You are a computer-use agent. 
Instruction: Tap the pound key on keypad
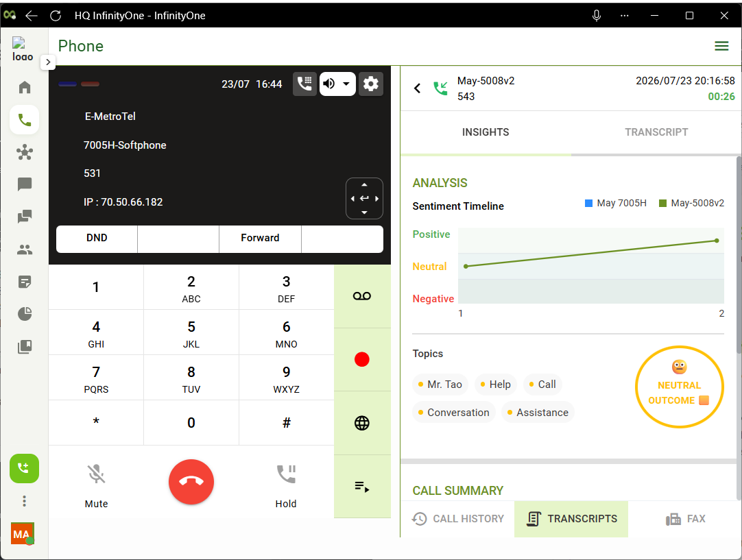coord(286,423)
